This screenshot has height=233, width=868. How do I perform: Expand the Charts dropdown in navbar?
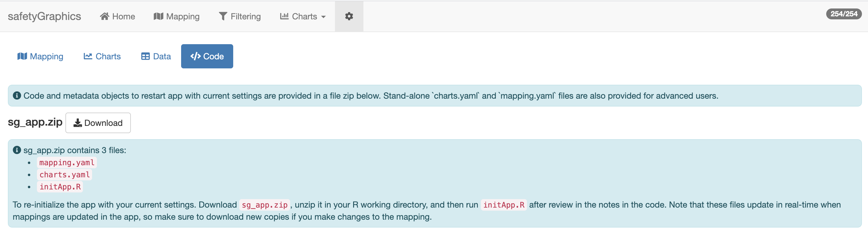tap(303, 16)
